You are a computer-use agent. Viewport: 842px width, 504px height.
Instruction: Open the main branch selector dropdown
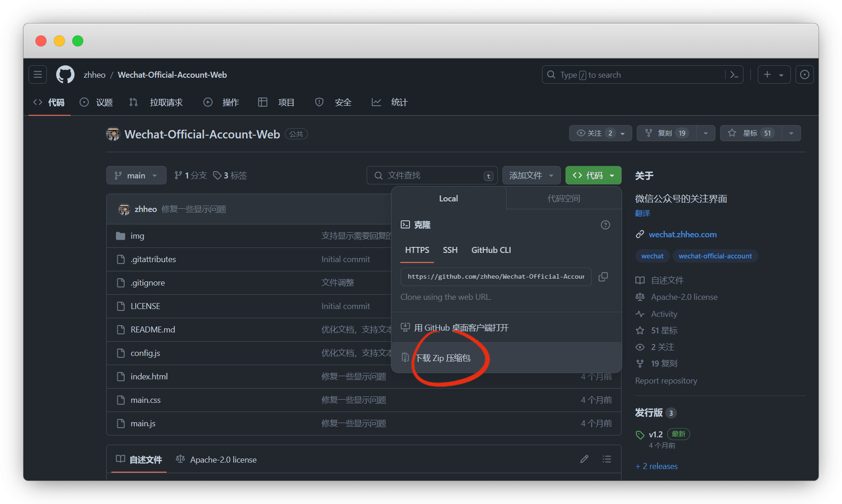click(x=136, y=175)
